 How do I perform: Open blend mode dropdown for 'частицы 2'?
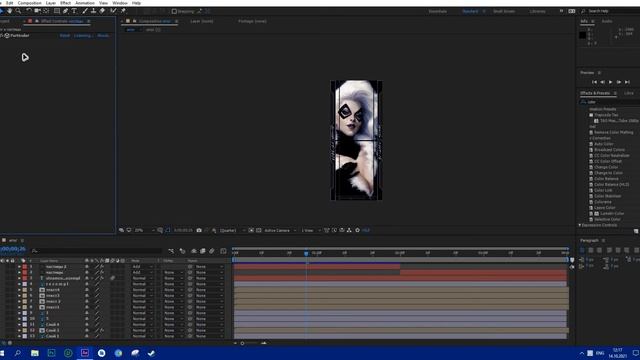pos(142,267)
